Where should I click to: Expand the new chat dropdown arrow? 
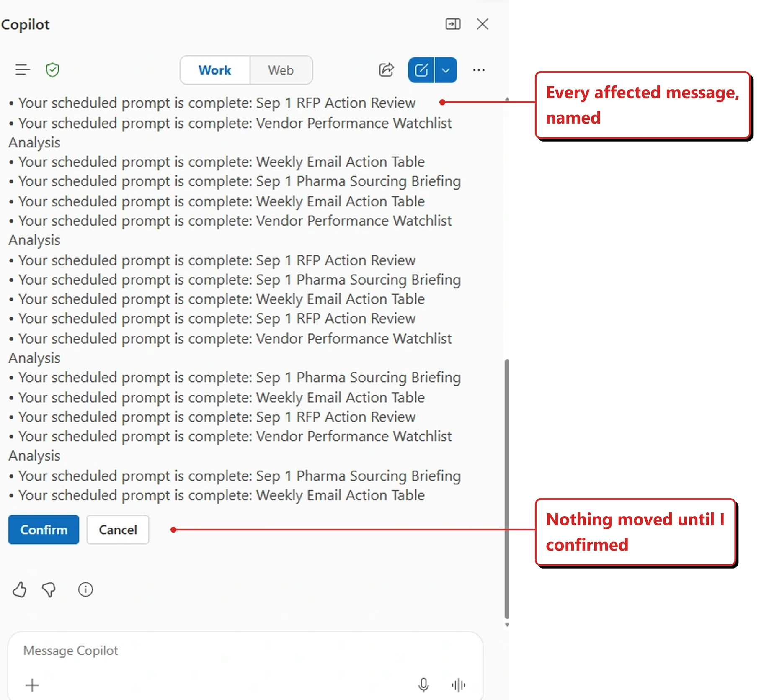click(x=446, y=70)
